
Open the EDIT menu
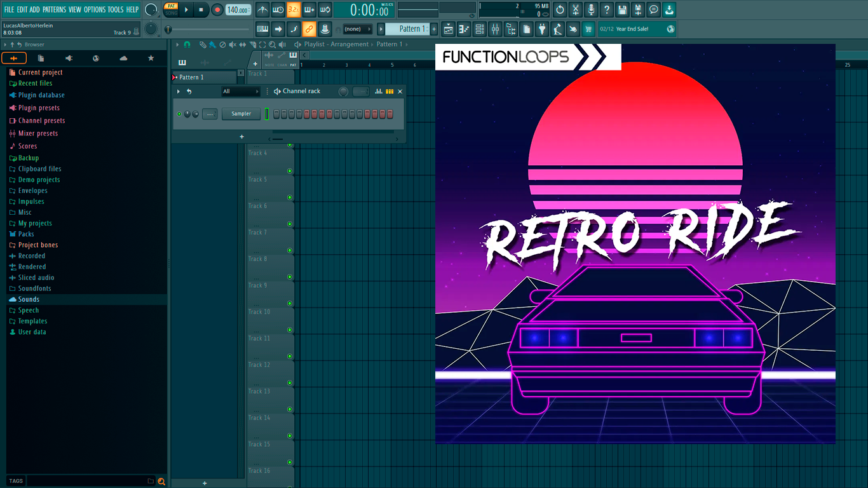(x=22, y=10)
